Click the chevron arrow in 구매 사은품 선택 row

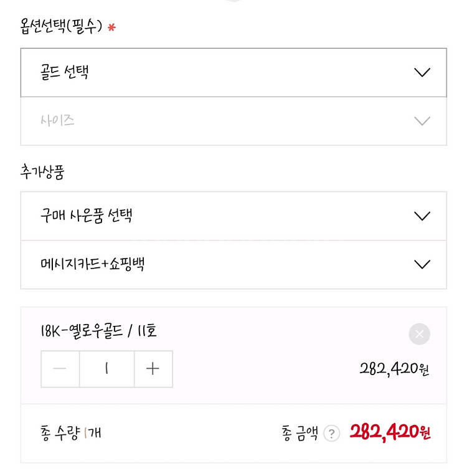(422, 216)
